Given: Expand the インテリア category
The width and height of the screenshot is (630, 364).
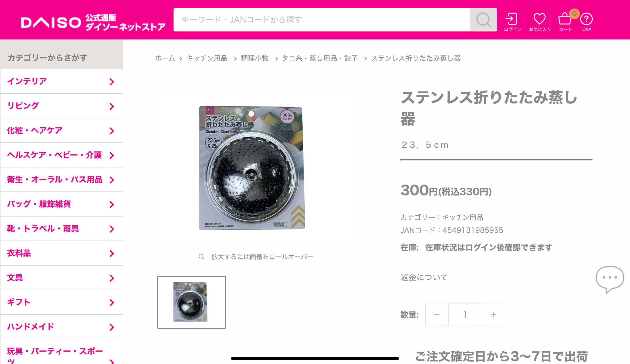Looking at the screenshot, I should [62, 82].
